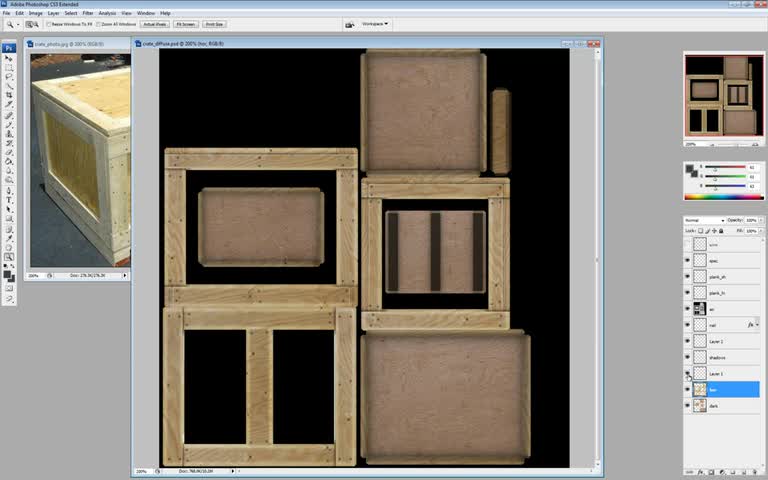Hide the nail layer
Screen dimensions: 768x480
(x=687, y=325)
